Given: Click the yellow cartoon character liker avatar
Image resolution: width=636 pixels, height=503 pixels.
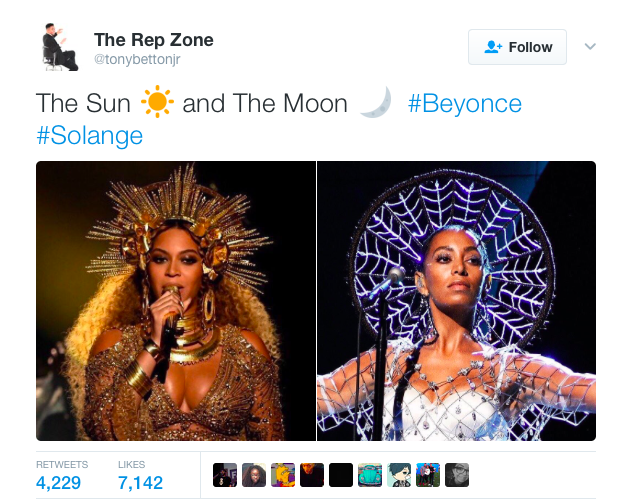Looking at the screenshot, I should tap(283, 475).
